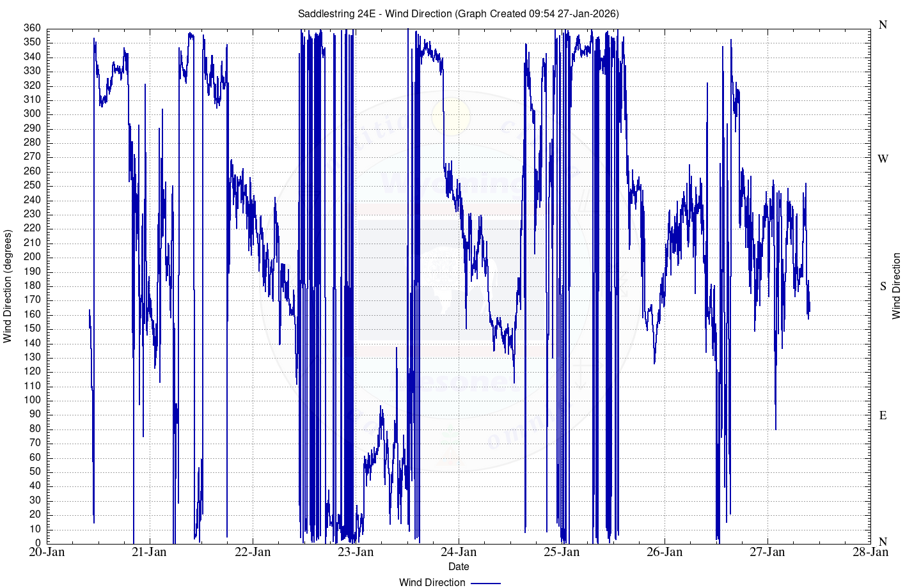Click the graph title text at top
921x588 pixels.
458,13
